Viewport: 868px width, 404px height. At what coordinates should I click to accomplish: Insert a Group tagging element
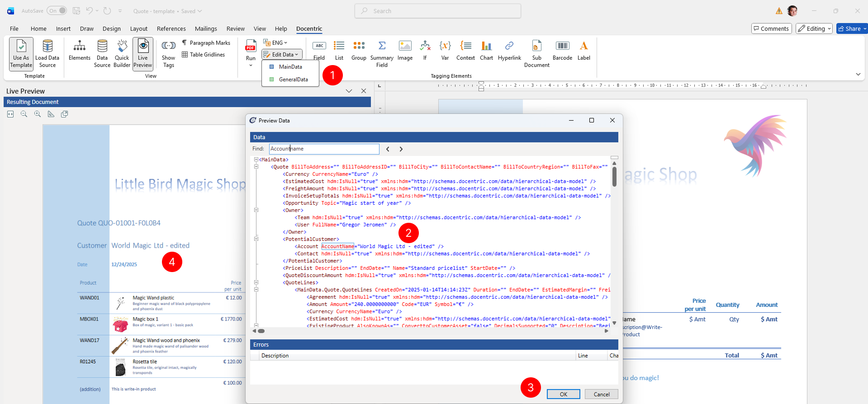click(x=359, y=50)
